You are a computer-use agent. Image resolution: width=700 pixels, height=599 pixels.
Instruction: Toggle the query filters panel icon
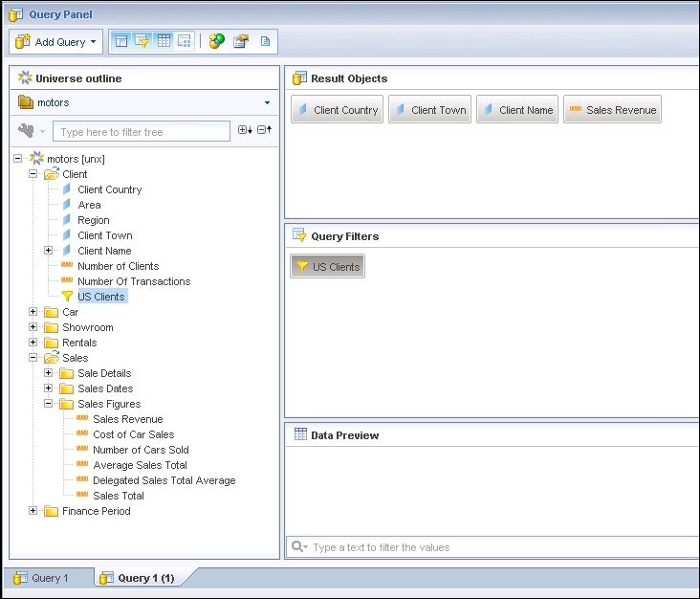(x=142, y=41)
